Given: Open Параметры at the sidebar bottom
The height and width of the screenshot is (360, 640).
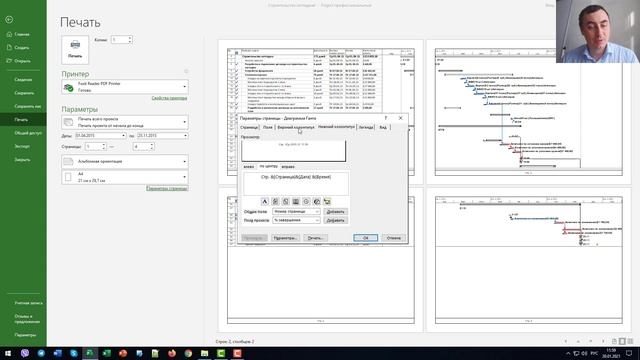Looking at the screenshot, I should 25,335.
